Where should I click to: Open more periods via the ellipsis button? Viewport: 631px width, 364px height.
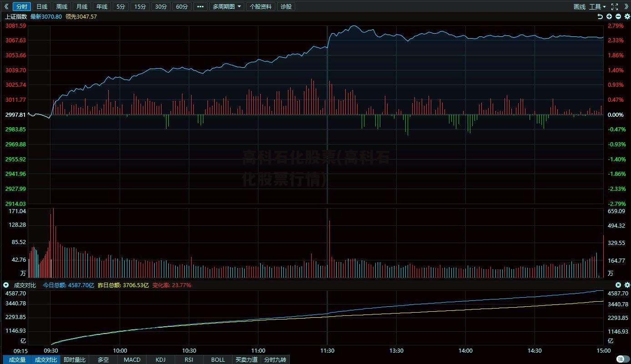(200, 6)
